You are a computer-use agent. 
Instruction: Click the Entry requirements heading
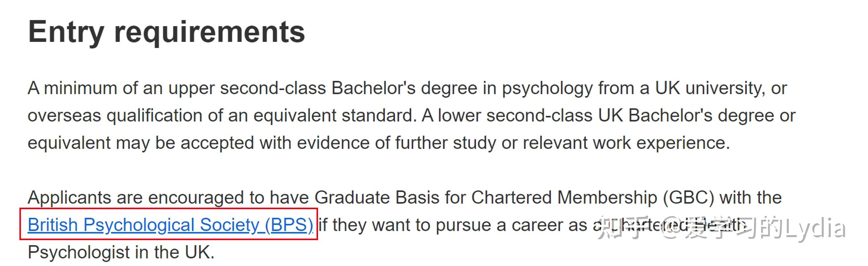tap(167, 32)
